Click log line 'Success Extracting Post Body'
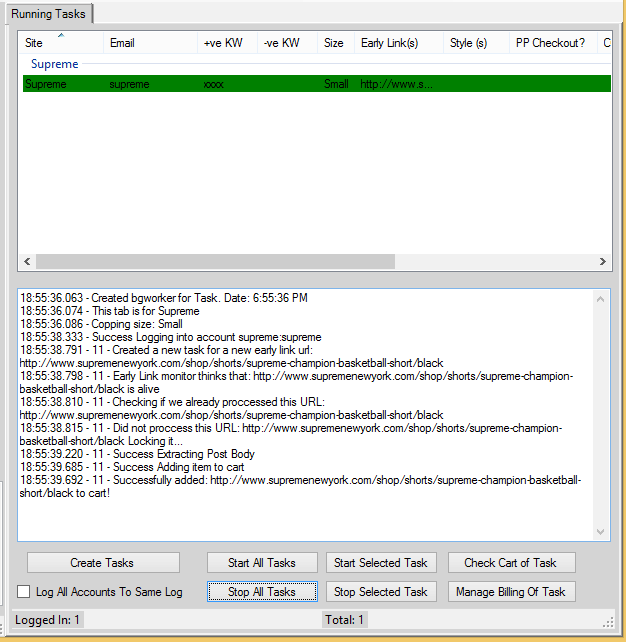Viewport: 626px width, 642px height. coord(138,454)
